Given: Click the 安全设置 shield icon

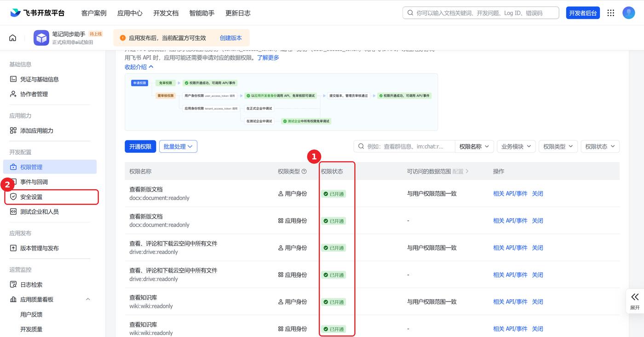Looking at the screenshot, I should coord(13,197).
